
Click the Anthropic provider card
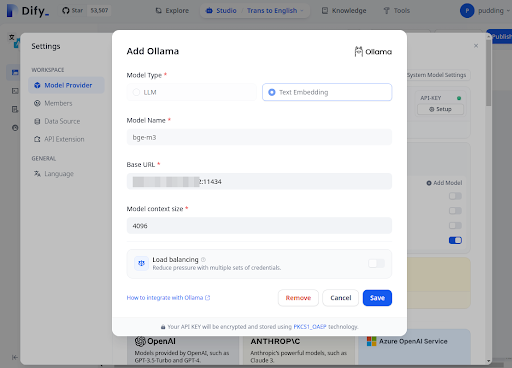pyautogui.click(x=299, y=350)
